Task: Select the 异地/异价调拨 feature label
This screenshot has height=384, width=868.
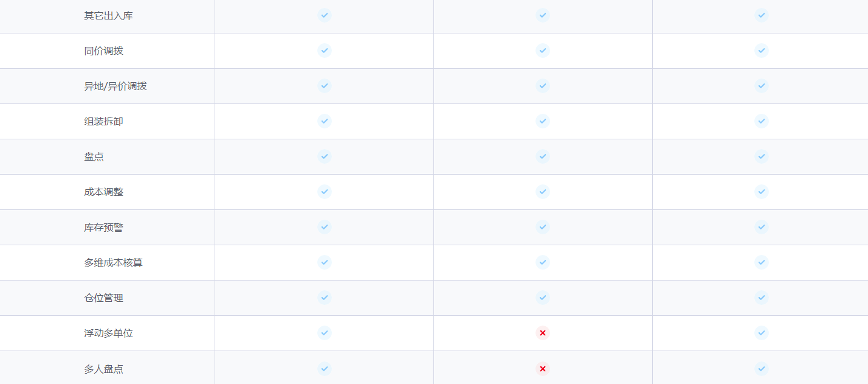Action: [115, 86]
